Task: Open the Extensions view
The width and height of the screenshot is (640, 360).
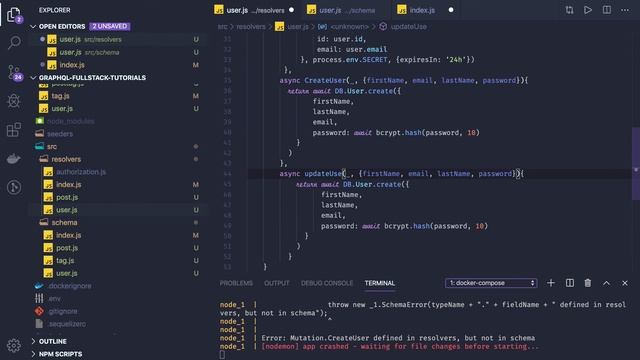Action: click(14, 130)
